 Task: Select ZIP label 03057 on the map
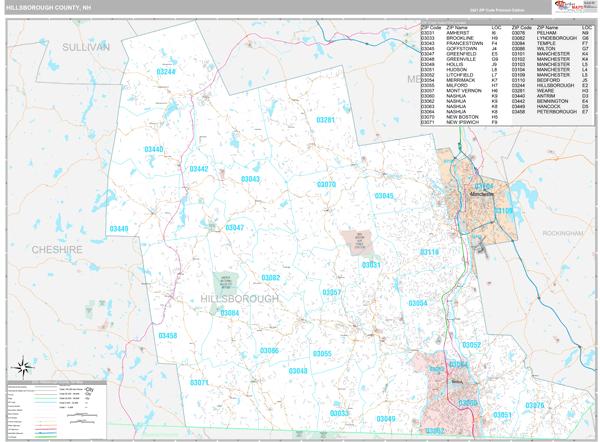pos(332,292)
